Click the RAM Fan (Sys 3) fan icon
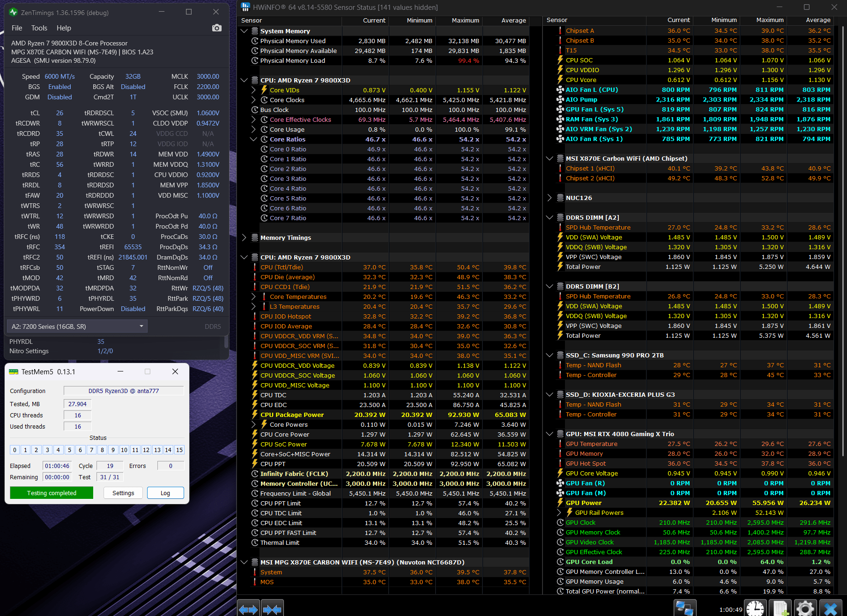The image size is (847, 616). (x=560, y=119)
